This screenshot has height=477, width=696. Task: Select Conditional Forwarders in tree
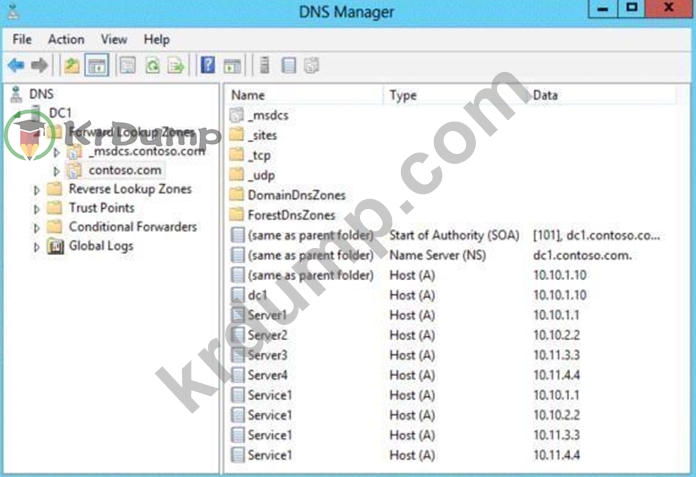133,227
